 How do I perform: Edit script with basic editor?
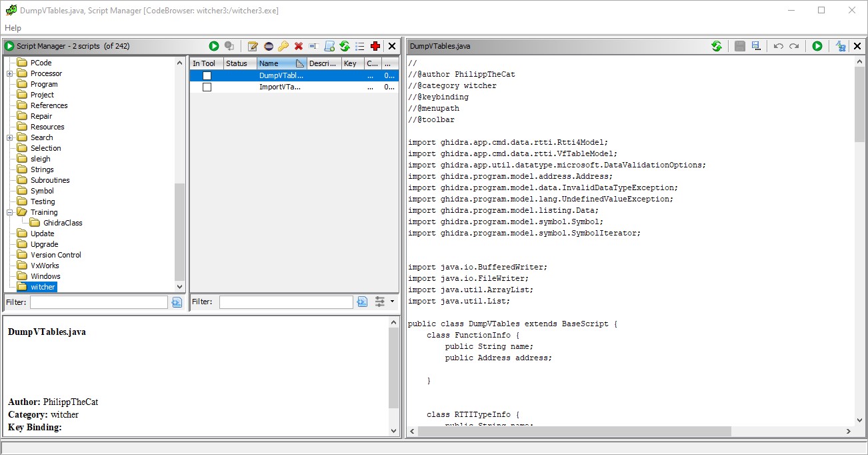click(x=253, y=46)
